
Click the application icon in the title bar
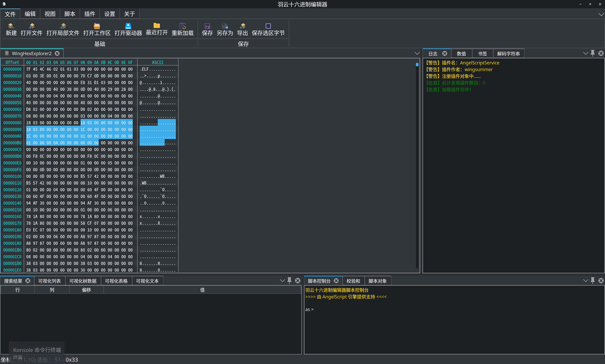coord(4,4)
